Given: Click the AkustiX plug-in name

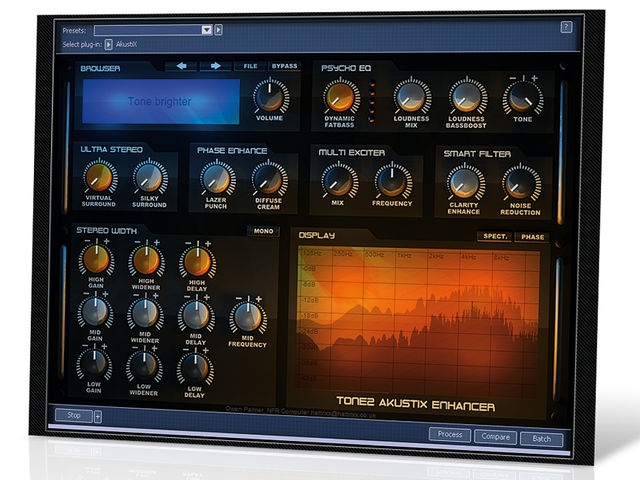Looking at the screenshot, I should pos(126,44).
